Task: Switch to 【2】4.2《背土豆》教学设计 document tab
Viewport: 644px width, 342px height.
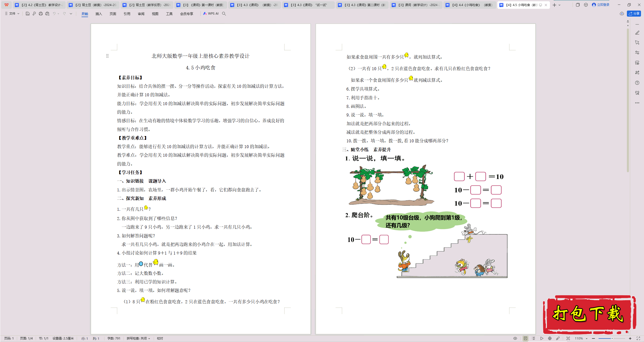Action: click(39, 5)
